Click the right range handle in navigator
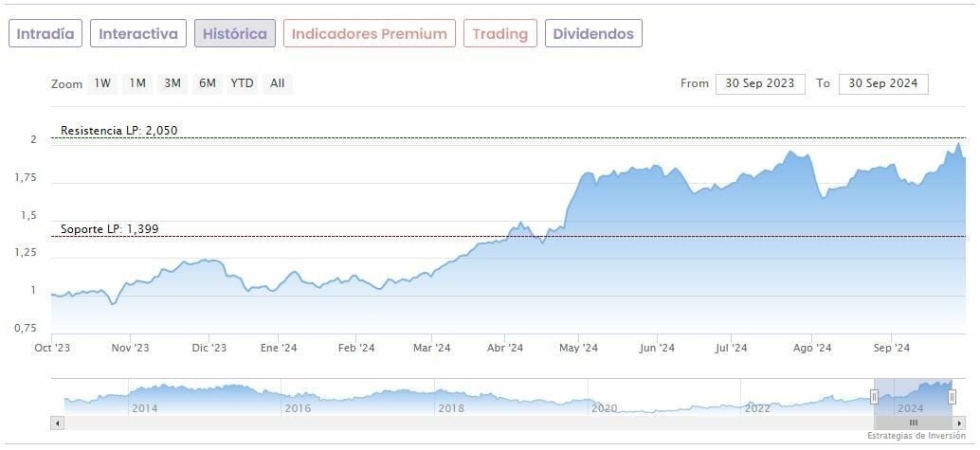Image resolution: width=980 pixels, height=450 pixels. (952, 397)
